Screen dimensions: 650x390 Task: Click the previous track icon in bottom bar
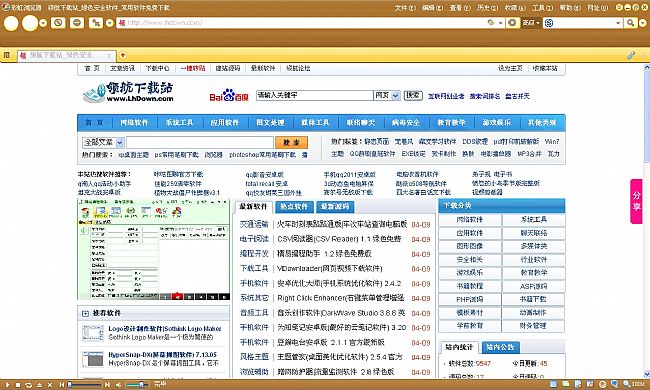tap(62, 385)
